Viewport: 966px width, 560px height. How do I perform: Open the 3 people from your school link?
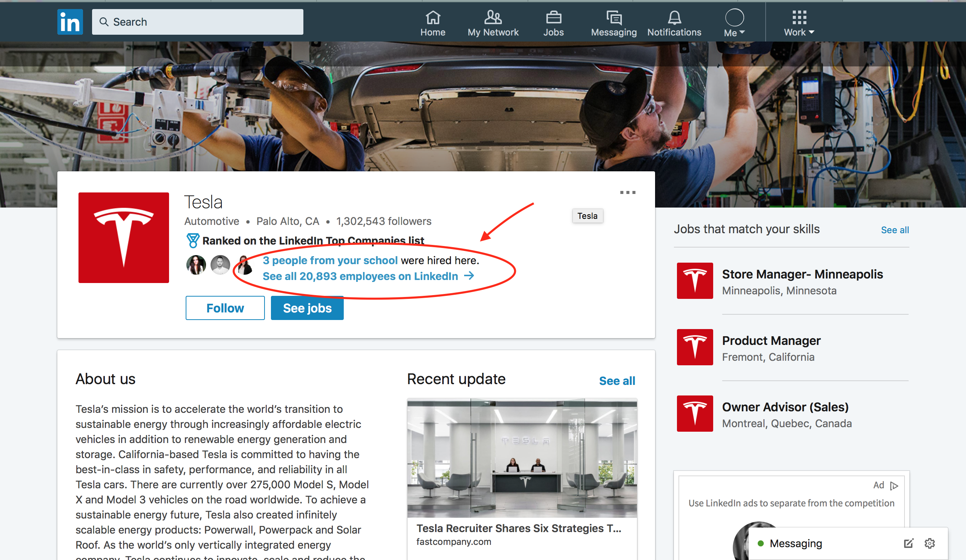(x=330, y=260)
